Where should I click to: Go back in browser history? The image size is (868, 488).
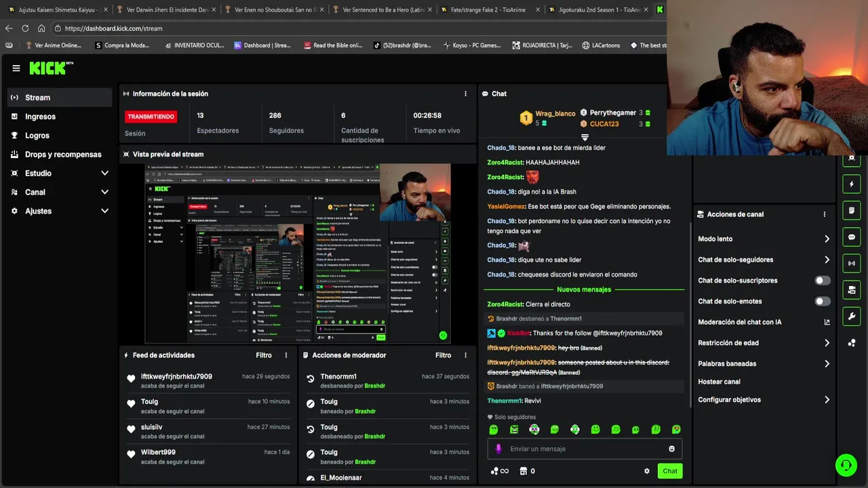click(x=9, y=28)
